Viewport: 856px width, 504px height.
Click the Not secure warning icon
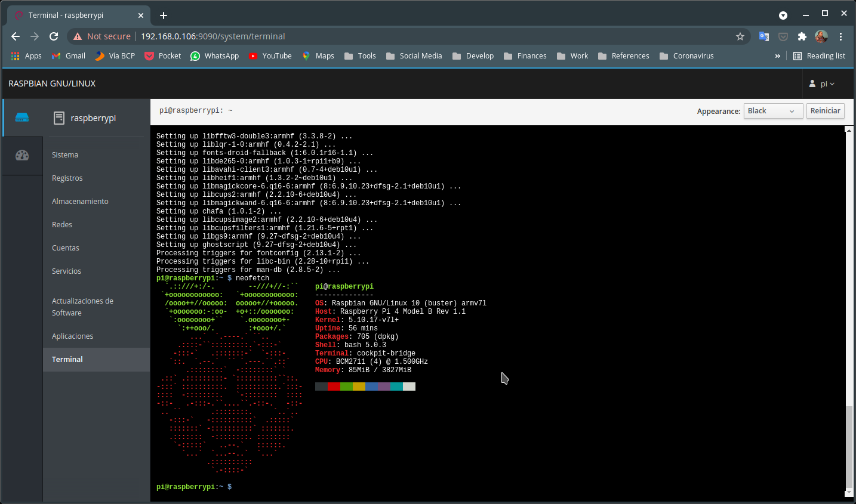coord(78,36)
